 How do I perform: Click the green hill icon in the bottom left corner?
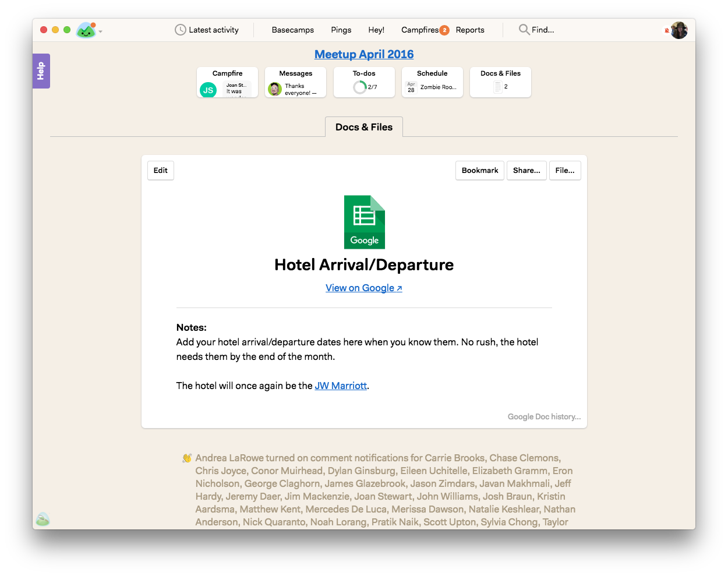click(43, 519)
